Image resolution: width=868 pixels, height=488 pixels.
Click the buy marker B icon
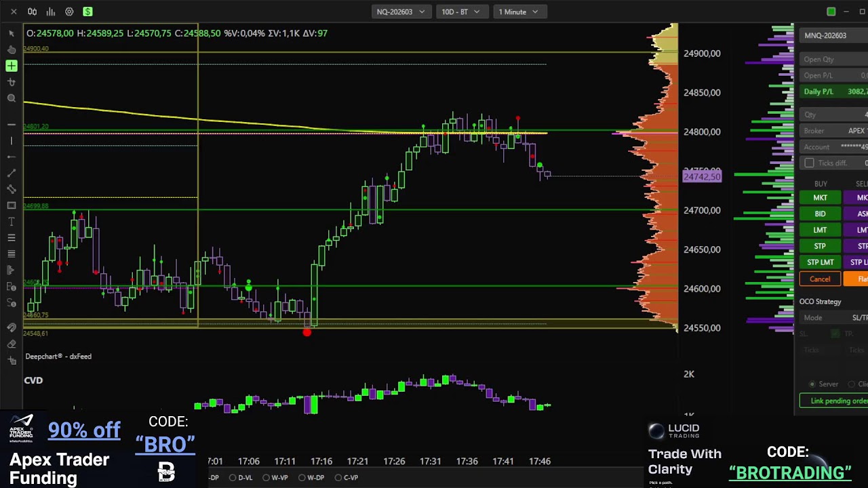point(12,286)
